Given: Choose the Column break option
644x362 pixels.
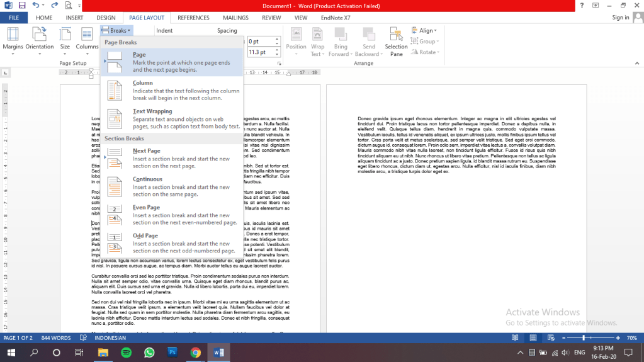Looking at the screenshot, I should [171, 91].
